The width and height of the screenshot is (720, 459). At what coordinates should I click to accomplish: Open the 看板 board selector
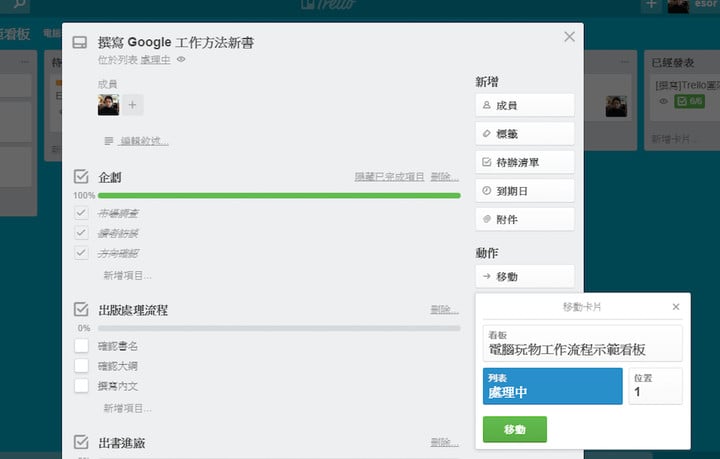pyautogui.click(x=582, y=343)
